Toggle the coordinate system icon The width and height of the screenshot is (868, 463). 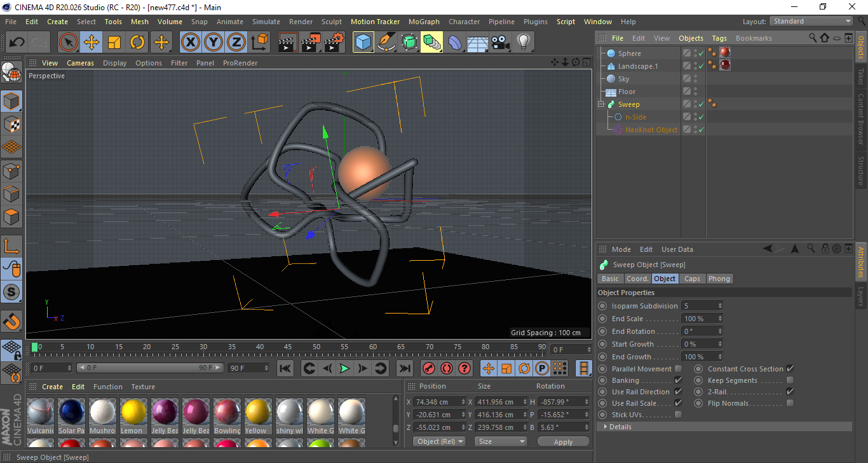coord(259,43)
